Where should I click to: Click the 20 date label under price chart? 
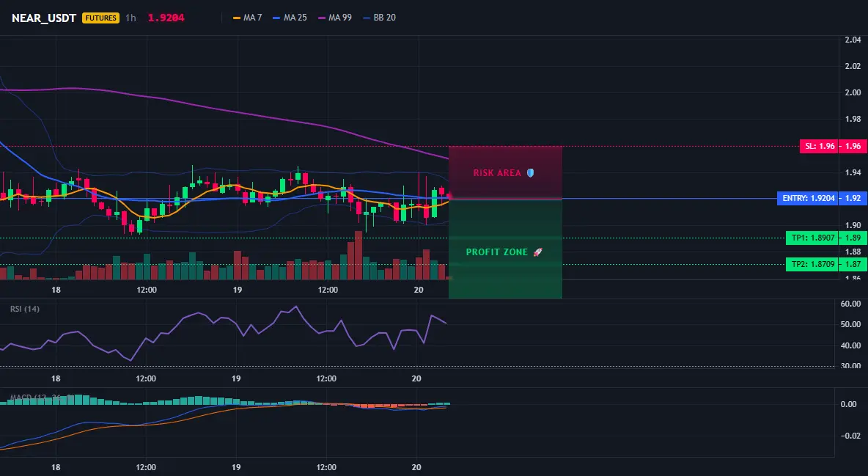click(419, 290)
